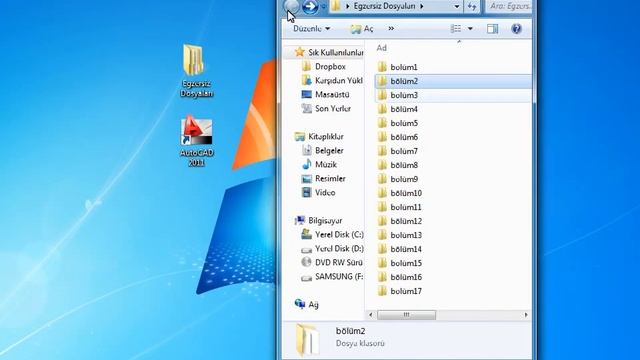Click the scrollbar left arrow

pos(371,315)
